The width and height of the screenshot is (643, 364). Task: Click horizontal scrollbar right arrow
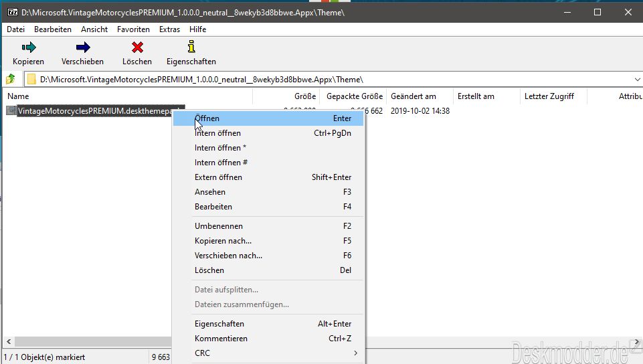coord(637,341)
